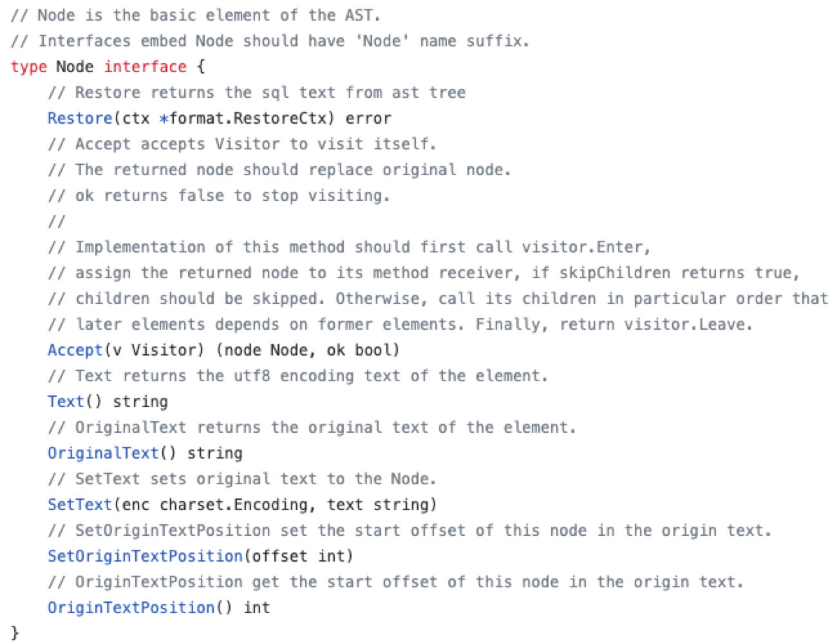Screen dimensions: 837x644
Task: Click the Restore method name in its declaration
Action: (x=80, y=118)
